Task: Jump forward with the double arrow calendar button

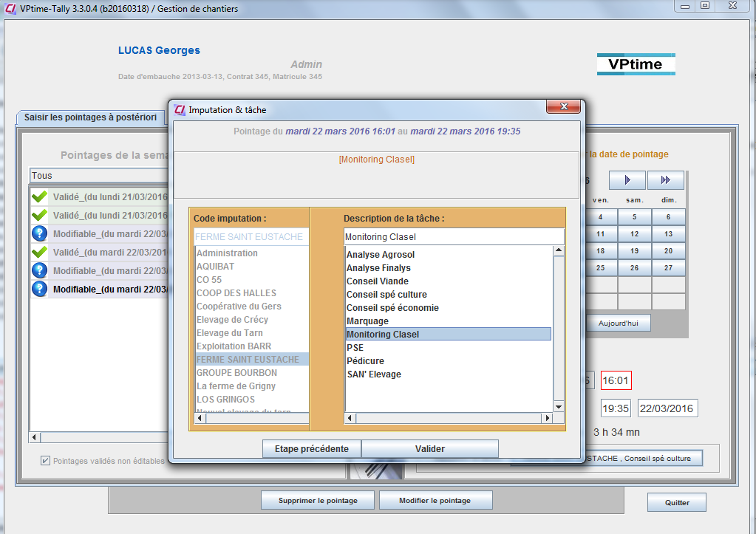Action: pyautogui.click(x=665, y=180)
